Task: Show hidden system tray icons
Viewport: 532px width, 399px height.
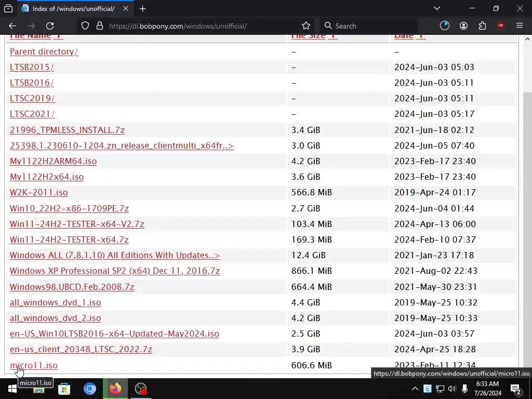Action: point(415,389)
